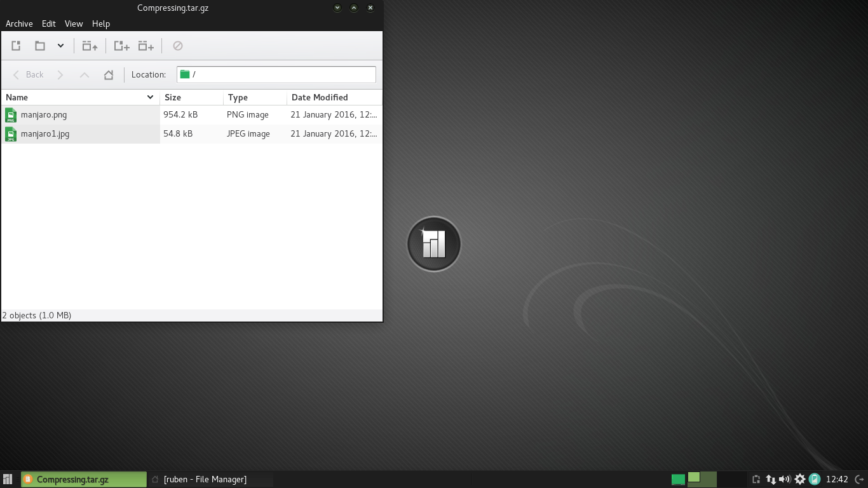The image size is (868, 488).
Task: Select the manjaro.png file name
Action: click(x=44, y=114)
